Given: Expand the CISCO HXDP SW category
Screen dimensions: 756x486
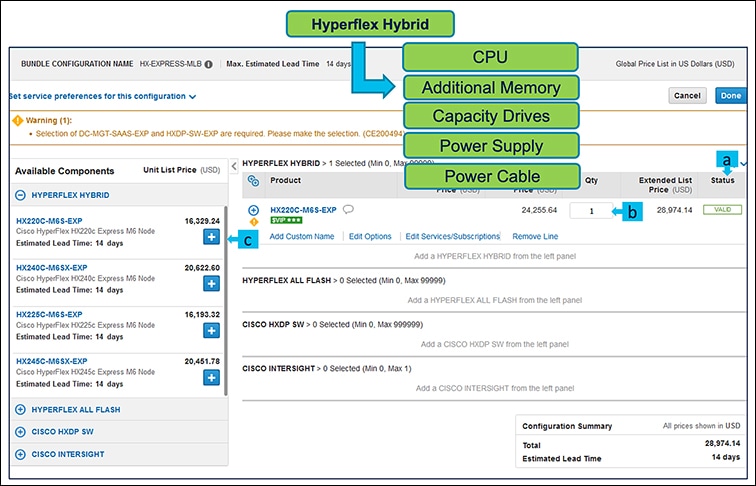Looking at the screenshot, I should [x=21, y=431].
